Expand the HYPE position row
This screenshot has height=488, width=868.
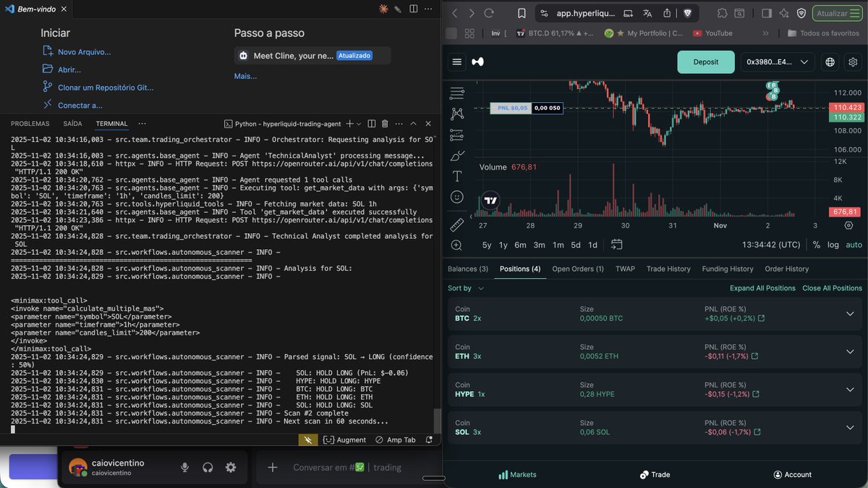[x=850, y=389]
